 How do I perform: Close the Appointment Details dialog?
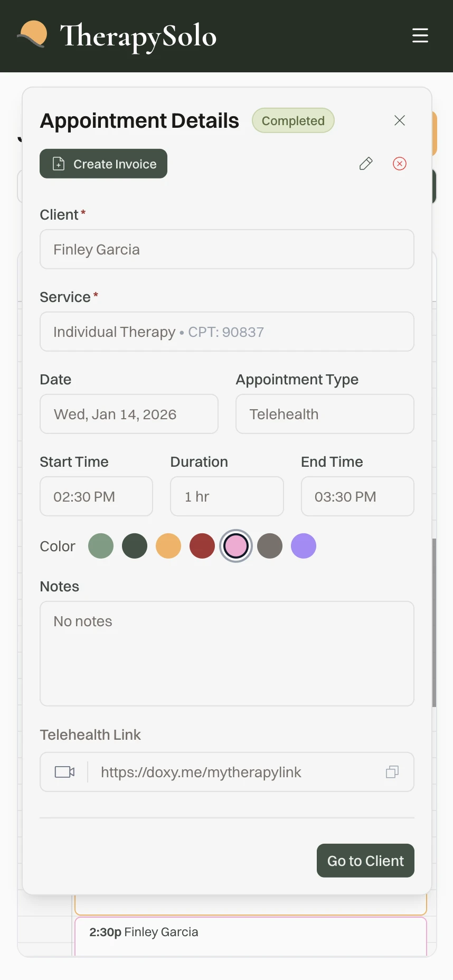click(400, 120)
